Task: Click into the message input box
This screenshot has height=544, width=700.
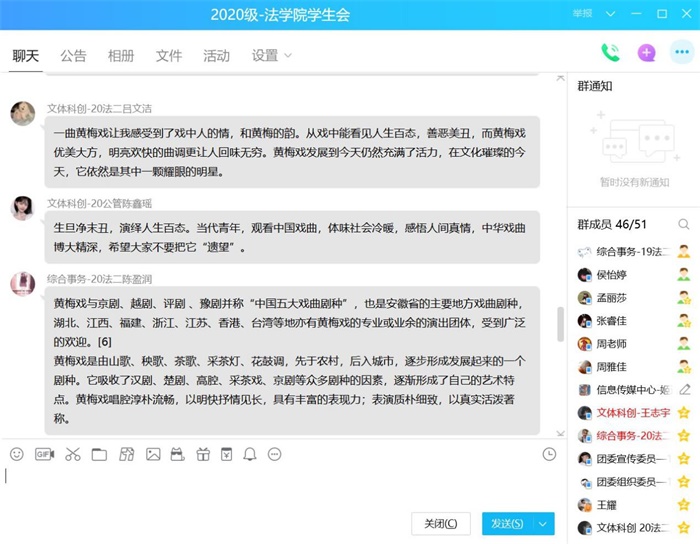Action: (281, 486)
